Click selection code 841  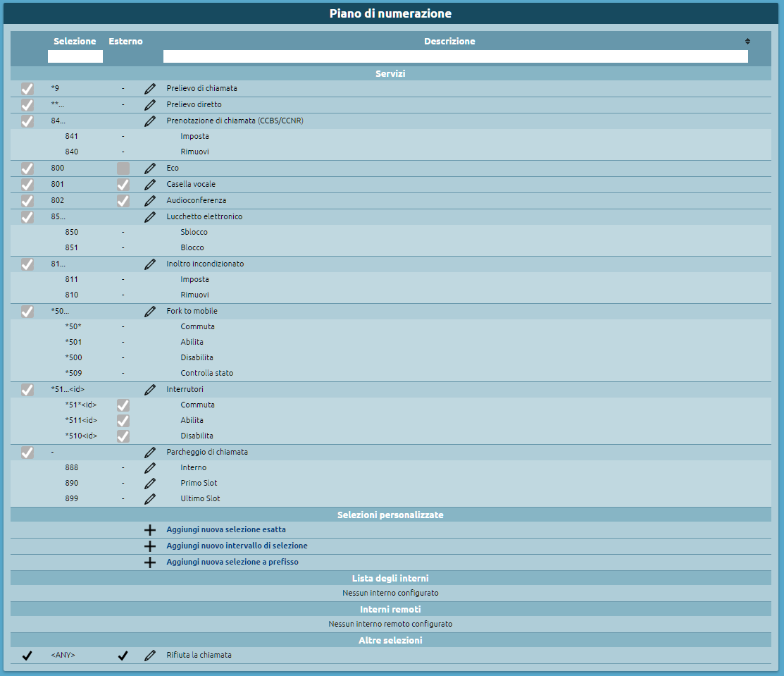(72, 136)
